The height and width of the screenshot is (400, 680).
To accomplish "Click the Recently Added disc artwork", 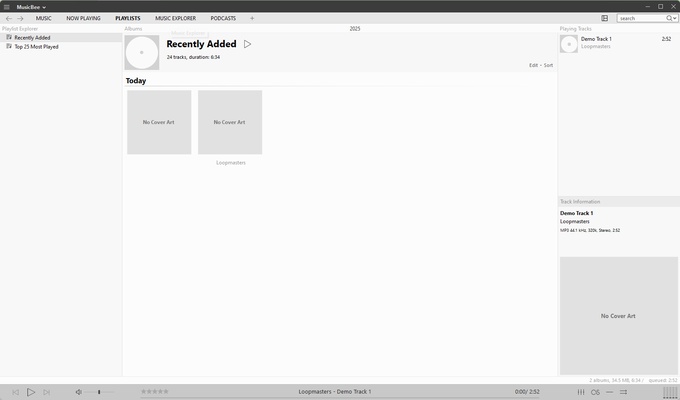I will 142,52.
